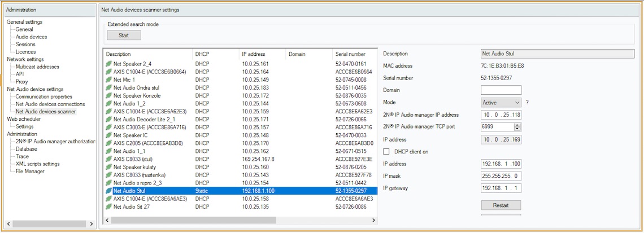Click IP address 169.254.167.8 in the list
Viewport: 644px width, 233px height.
(258, 159)
